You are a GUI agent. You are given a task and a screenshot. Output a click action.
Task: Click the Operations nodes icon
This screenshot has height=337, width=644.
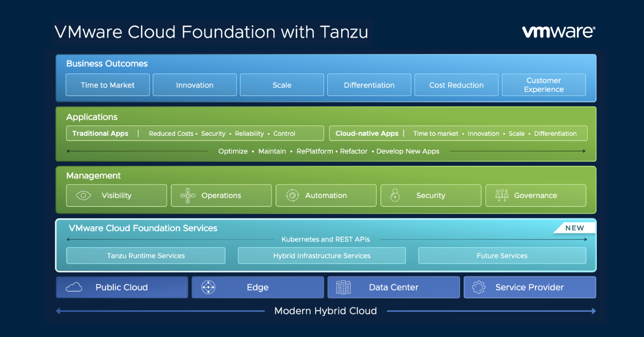(x=188, y=196)
